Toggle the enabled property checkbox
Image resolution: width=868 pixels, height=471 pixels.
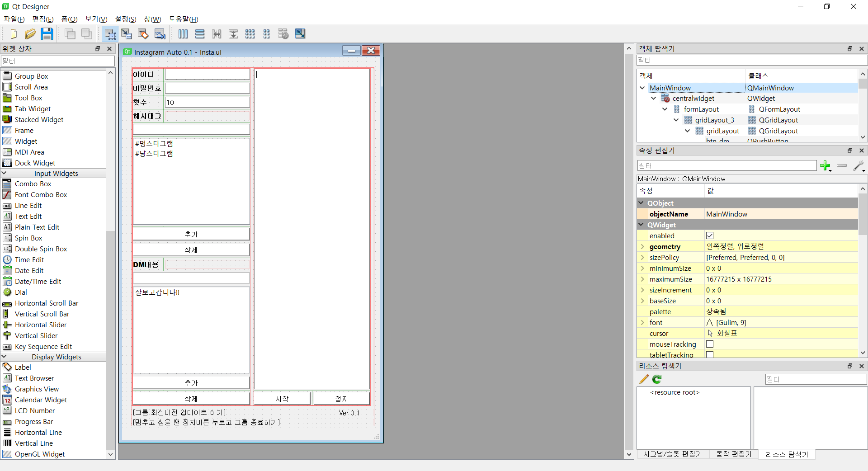710,235
